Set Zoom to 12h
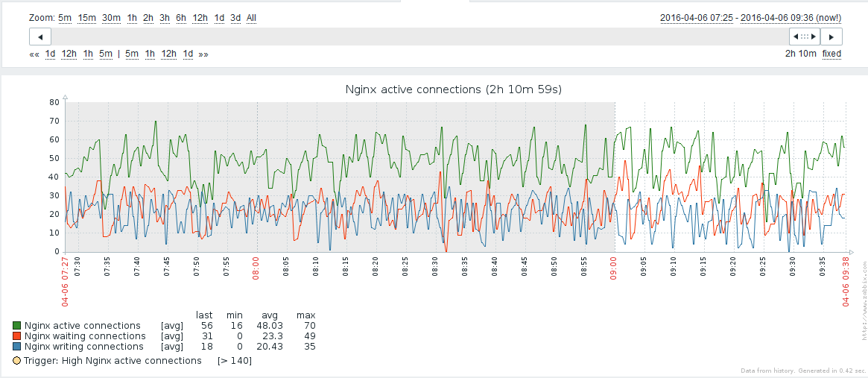The width and height of the screenshot is (868, 378). coord(200,18)
